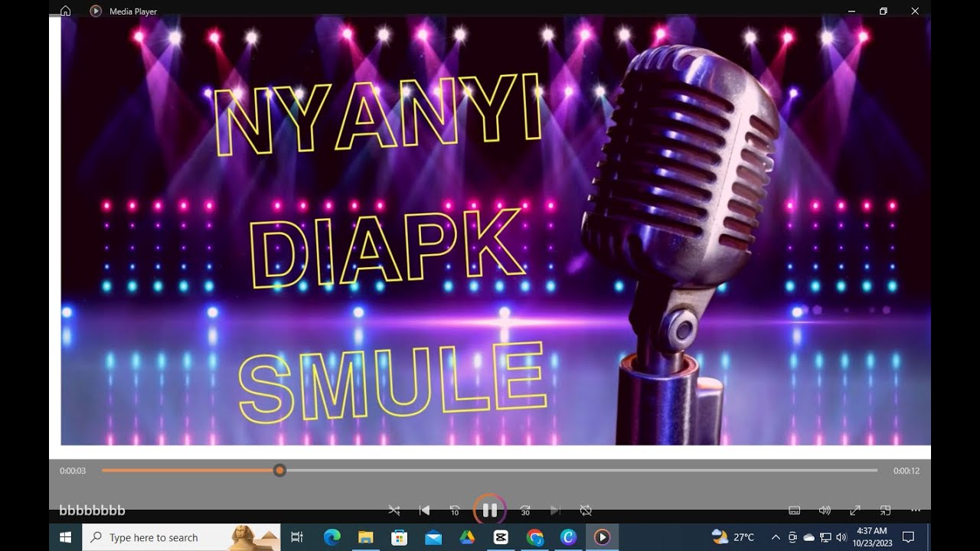This screenshot has width=980, height=551.
Task: Click the video frame showing NYANYI DIAPK SMULE
Action: [x=496, y=231]
